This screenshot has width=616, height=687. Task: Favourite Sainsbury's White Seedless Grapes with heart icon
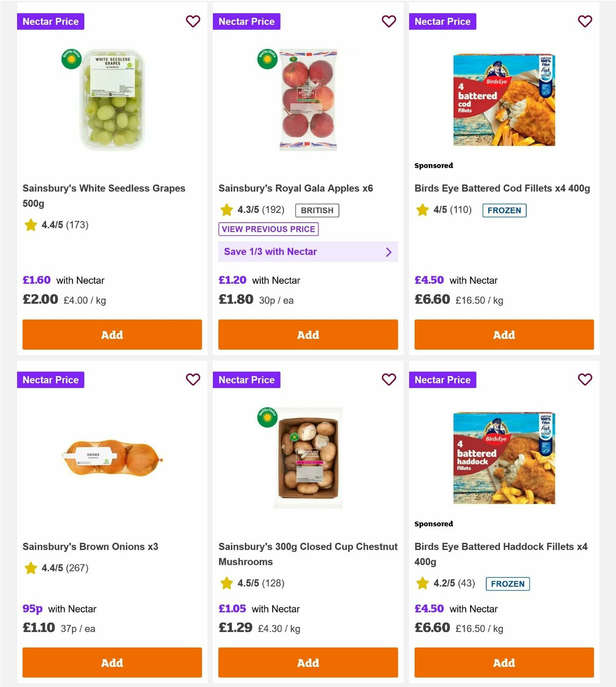tap(193, 22)
